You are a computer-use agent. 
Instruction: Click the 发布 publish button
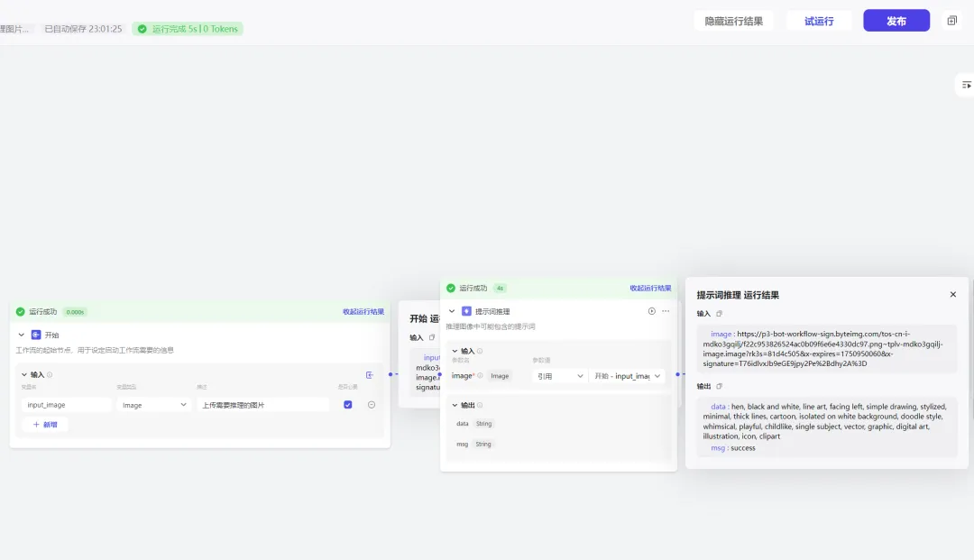pos(896,21)
